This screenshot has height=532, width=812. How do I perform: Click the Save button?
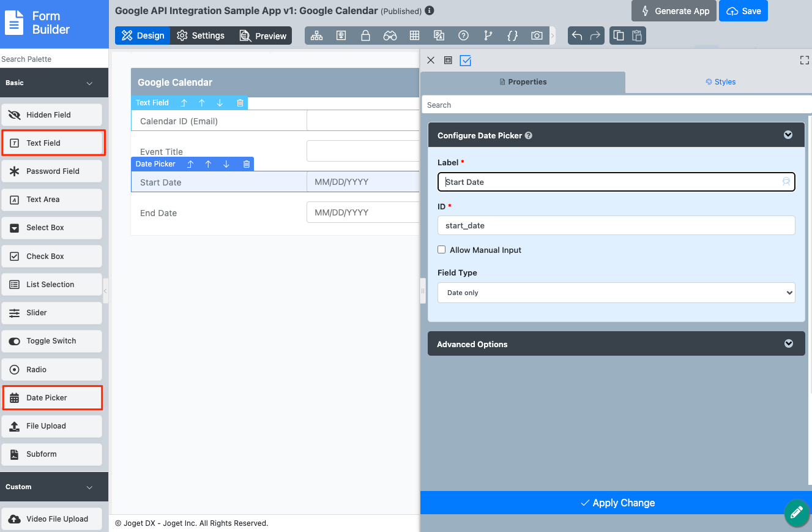point(743,11)
